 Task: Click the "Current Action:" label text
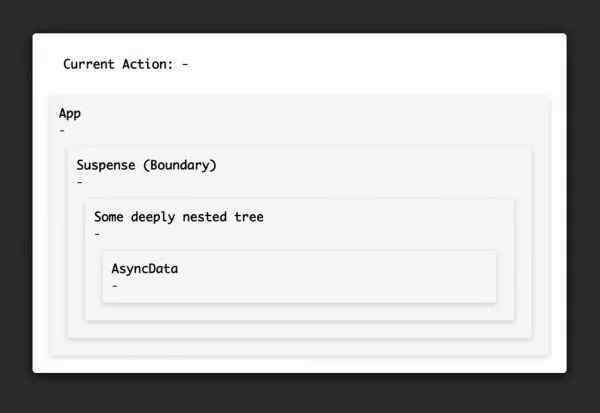118,64
